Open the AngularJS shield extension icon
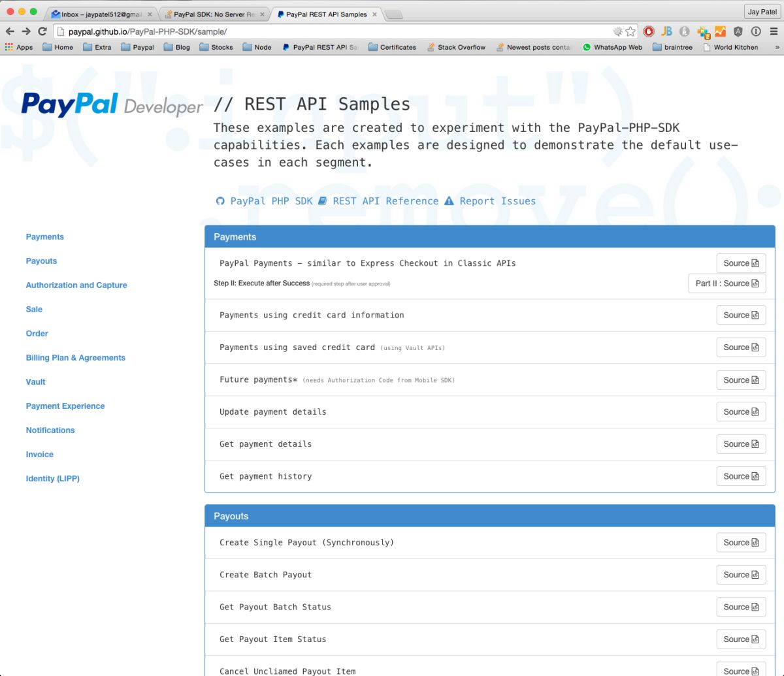This screenshot has height=676, width=784. 738,31
